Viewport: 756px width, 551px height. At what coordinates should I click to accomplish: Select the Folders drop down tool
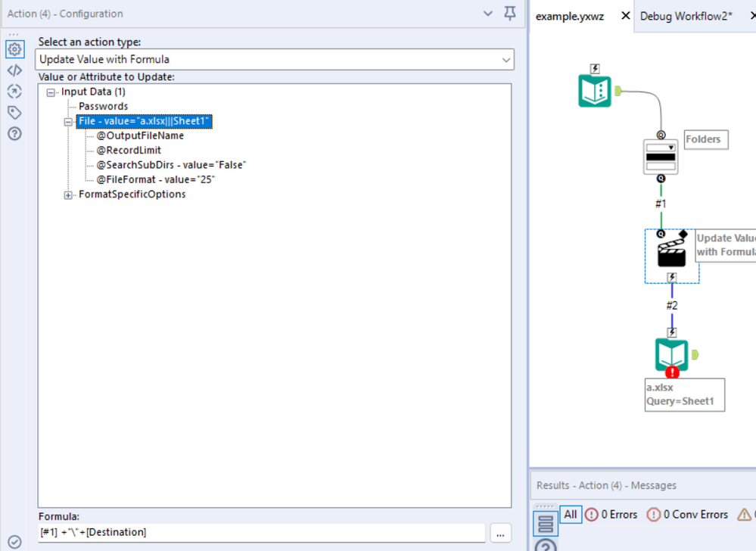pos(661,157)
